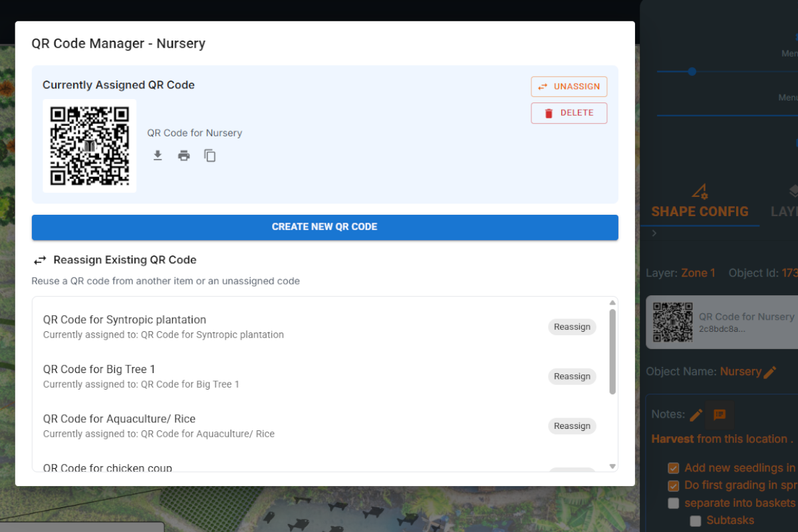Collapse the side panel with the chevron
Screen dimensions: 798x532
coord(654,233)
